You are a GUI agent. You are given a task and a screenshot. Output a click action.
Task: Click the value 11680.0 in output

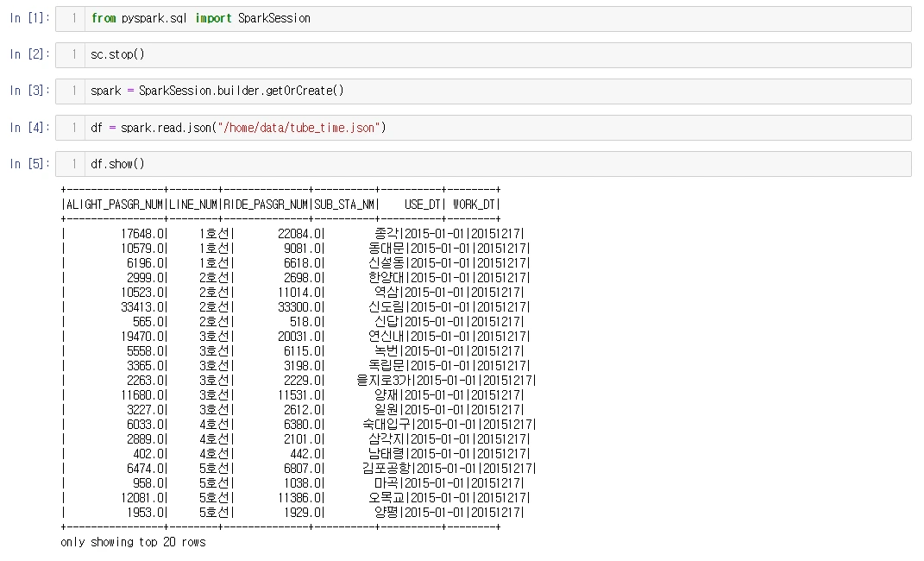point(141,395)
